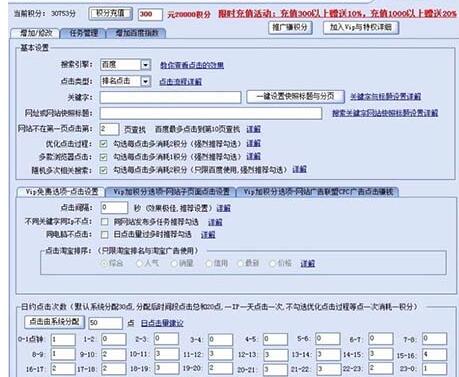
Task: Click the 8-9 hourly clicks field
Action: pyautogui.click(x=63, y=354)
